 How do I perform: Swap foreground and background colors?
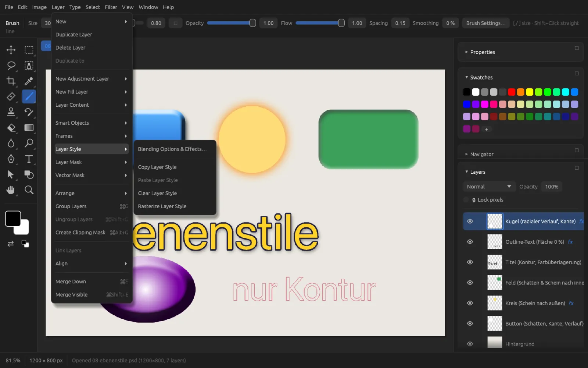pyautogui.click(x=11, y=244)
